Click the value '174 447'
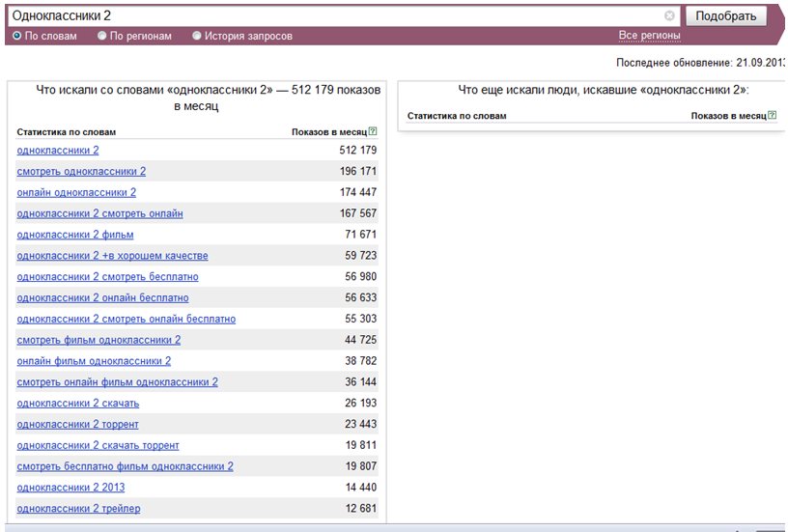The image size is (788, 532). tap(358, 192)
